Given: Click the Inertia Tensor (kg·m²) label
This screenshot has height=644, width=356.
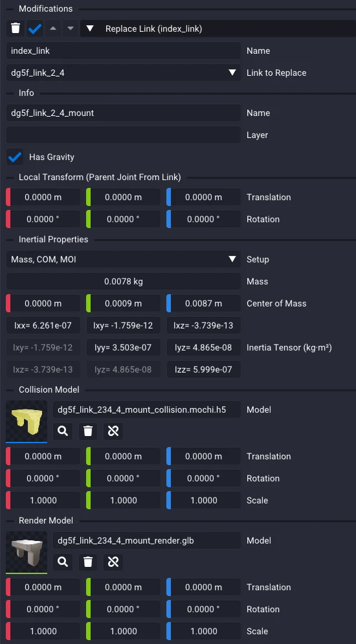Looking at the screenshot, I should pos(289,348).
